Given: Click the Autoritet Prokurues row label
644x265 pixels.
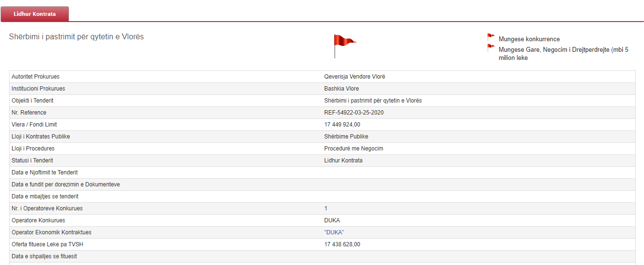Looking at the screenshot, I should coord(35,77).
